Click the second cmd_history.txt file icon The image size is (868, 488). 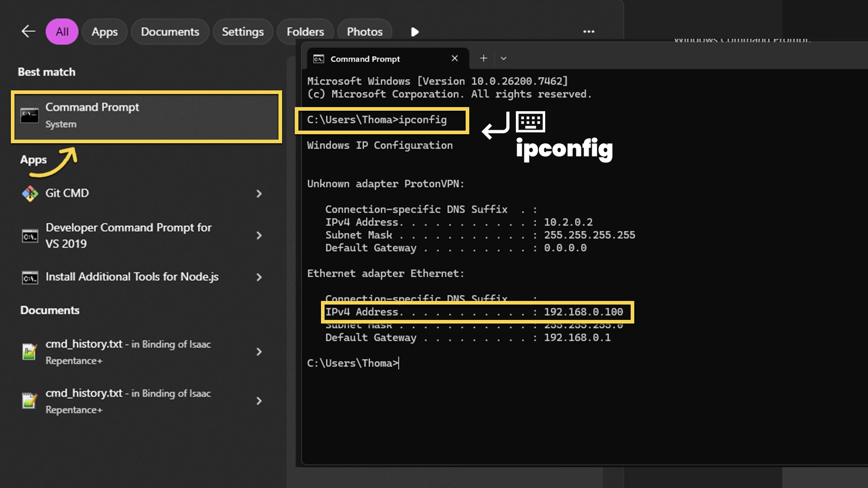pyautogui.click(x=29, y=401)
